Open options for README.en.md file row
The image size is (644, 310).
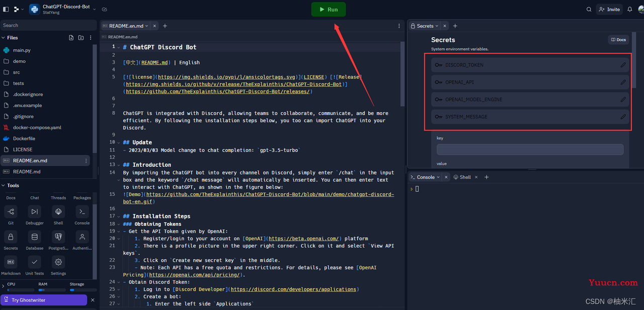click(x=86, y=161)
